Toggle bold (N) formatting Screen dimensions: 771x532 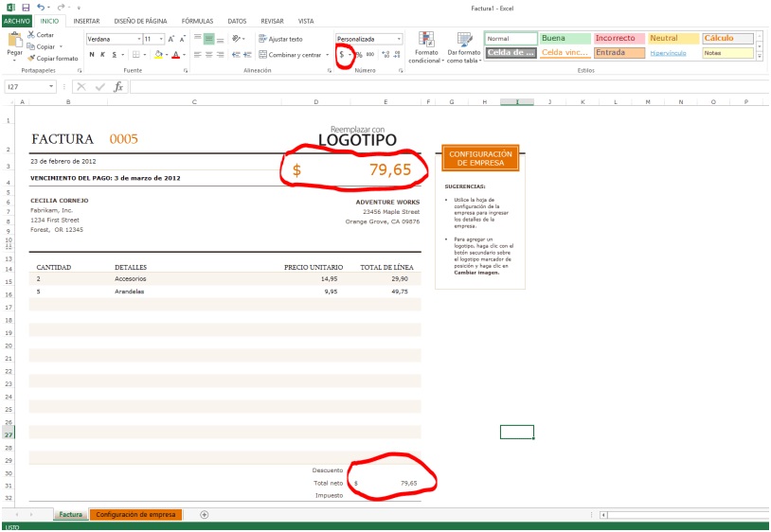(91, 55)
